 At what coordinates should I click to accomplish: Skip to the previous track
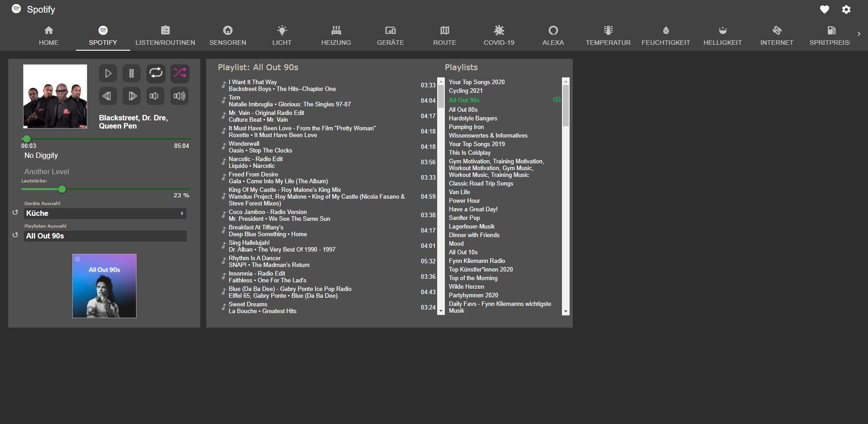point(108,96)
